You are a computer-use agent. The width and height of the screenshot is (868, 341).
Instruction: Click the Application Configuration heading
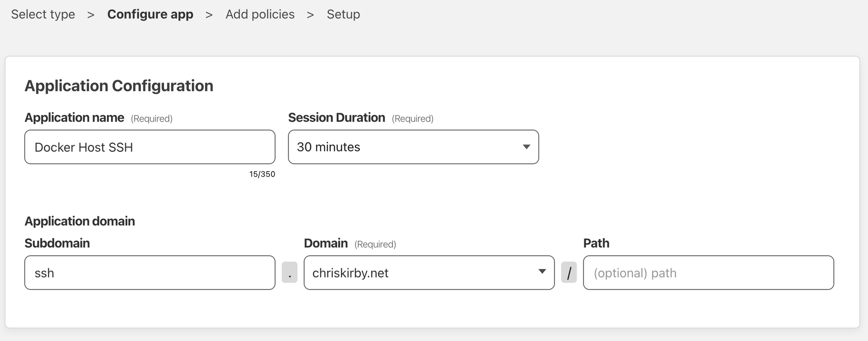point(119,86)
